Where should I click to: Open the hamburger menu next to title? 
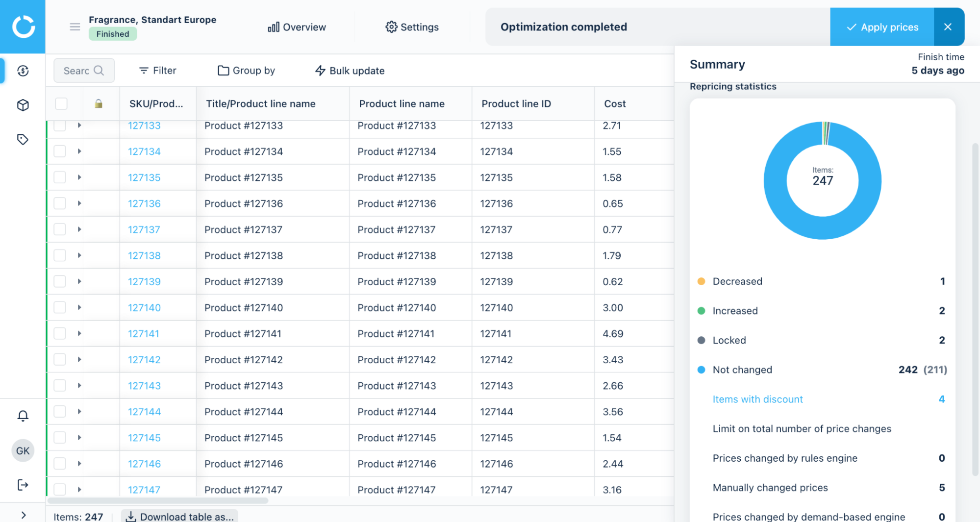75,27
